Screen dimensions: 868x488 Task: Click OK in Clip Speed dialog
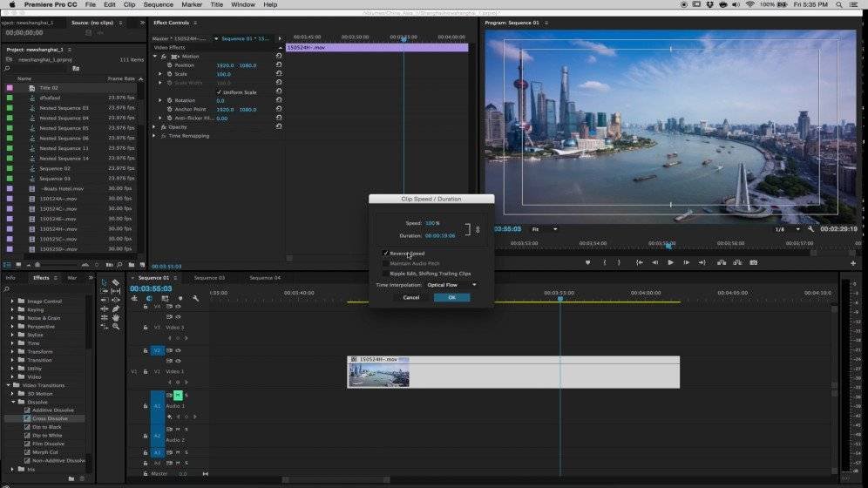451,297
